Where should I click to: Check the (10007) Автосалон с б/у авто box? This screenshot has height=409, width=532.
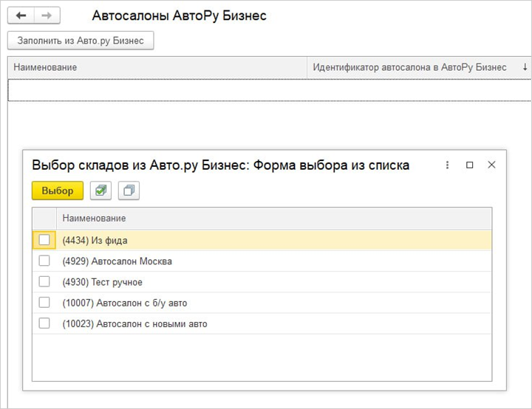44,303
